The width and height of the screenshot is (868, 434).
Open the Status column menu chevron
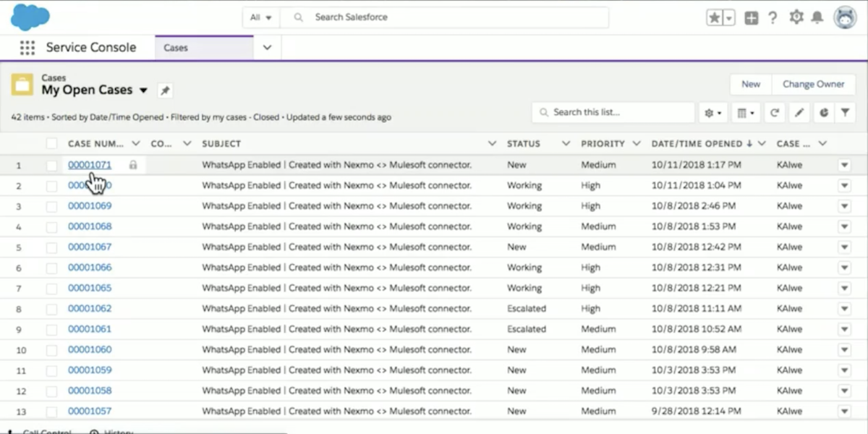pos(566,144)
